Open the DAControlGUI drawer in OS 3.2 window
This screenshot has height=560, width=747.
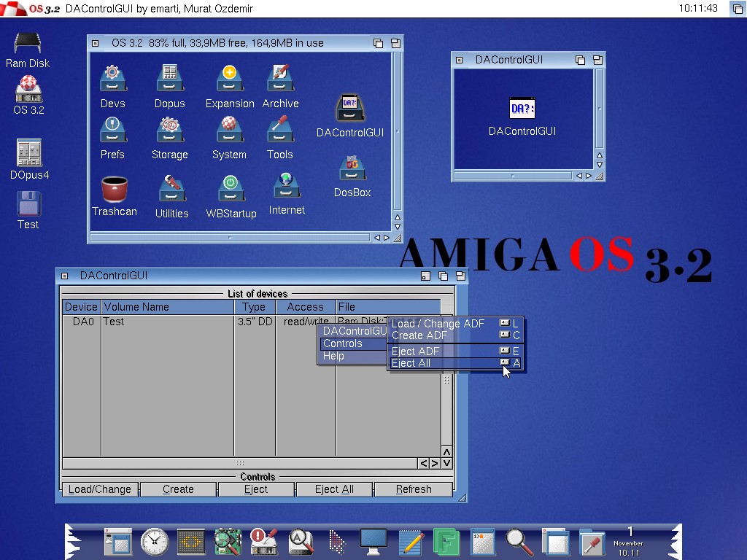(349, 109)
